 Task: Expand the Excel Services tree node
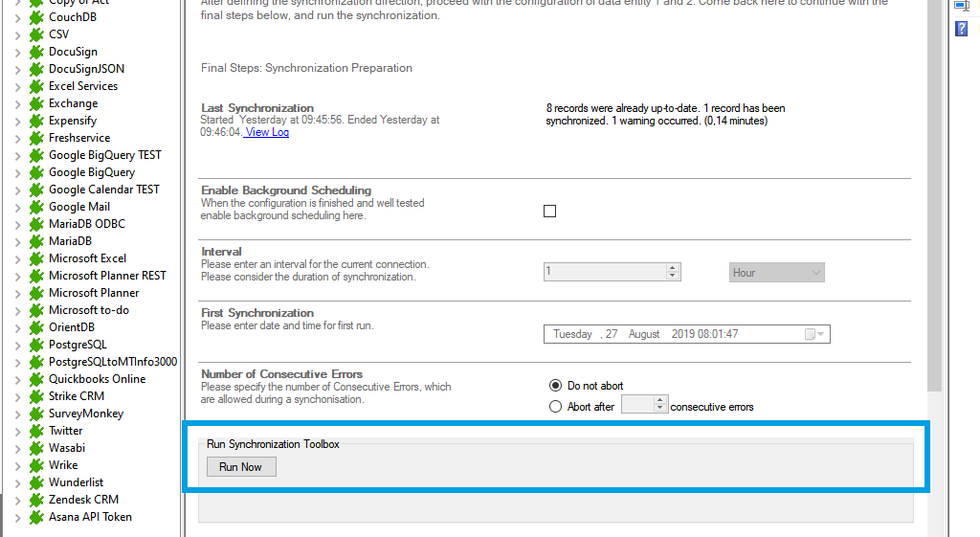coord(18,86)
